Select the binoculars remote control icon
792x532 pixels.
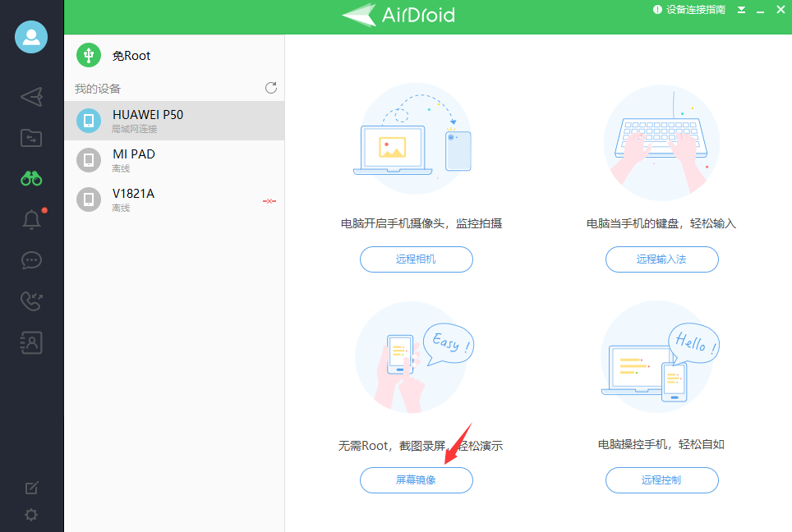pos(31,178)
